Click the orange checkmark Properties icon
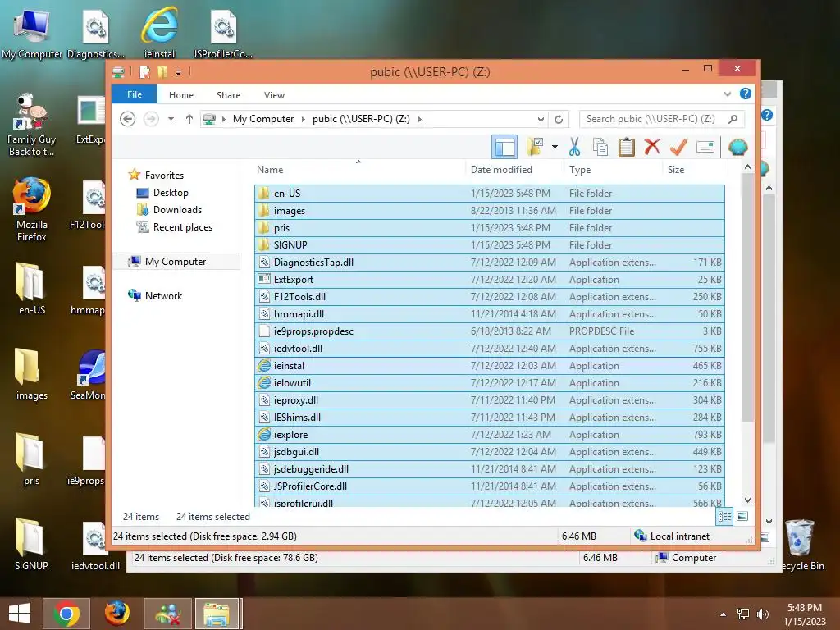The width and height of the screenshot is (840, 630). tap(678, 146)
